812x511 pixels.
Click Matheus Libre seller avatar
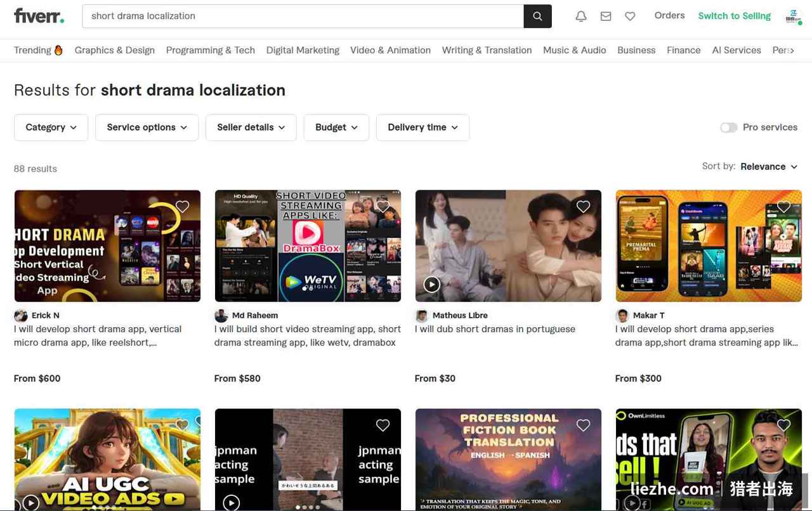422,315
